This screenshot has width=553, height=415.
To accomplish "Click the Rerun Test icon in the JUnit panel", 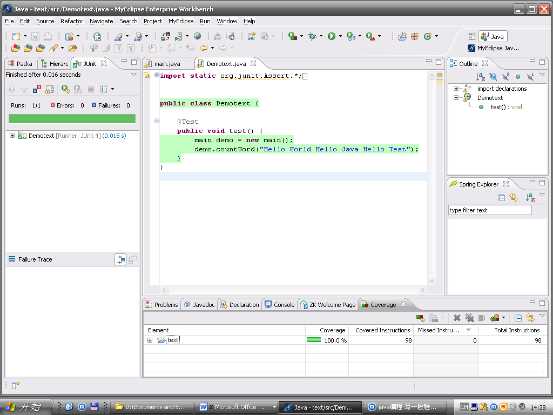I will [x=65, y=89].
